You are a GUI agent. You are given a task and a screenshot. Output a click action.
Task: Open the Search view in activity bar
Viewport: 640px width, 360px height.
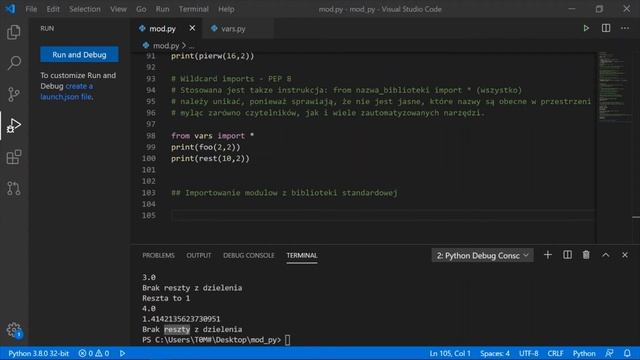pyautogui.click(x=14, y=63)
